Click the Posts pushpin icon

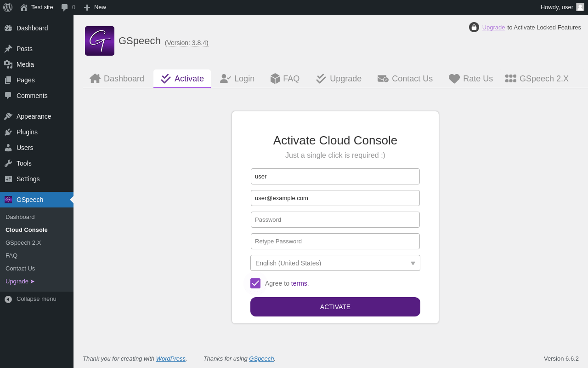(8, 49)
